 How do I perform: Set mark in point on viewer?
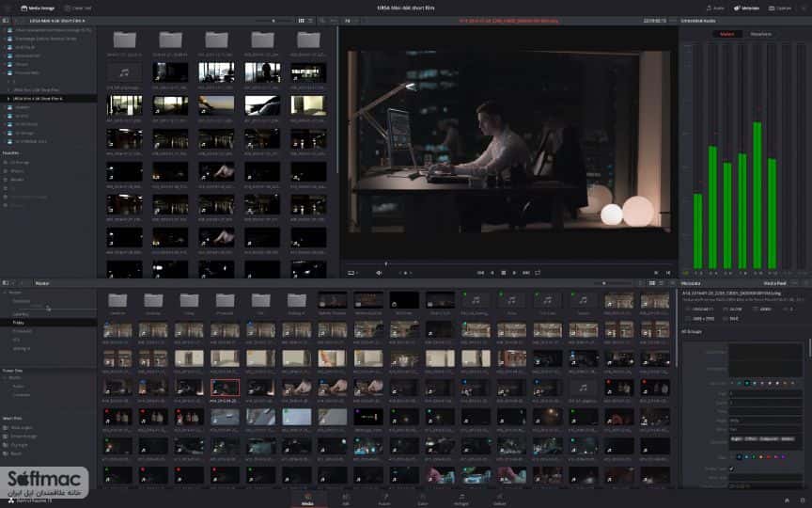(656, 273)
